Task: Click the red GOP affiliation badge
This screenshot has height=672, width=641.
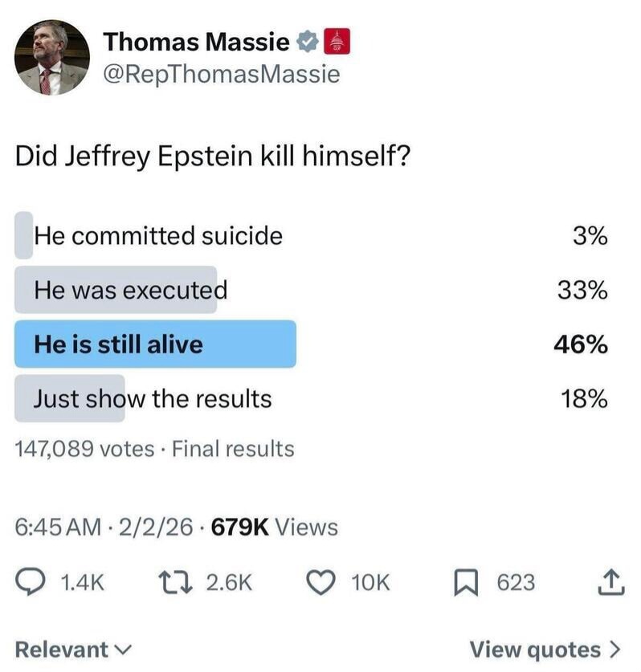Action: tap(337, 39)
